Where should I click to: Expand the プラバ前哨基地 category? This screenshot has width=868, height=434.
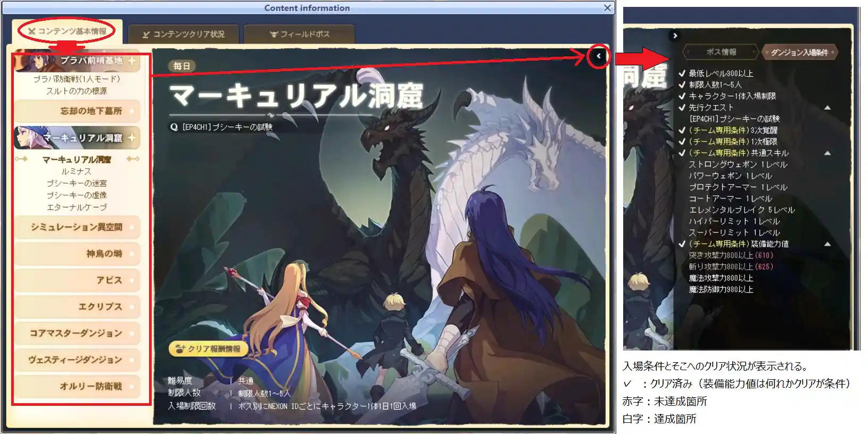pos(77,61)
